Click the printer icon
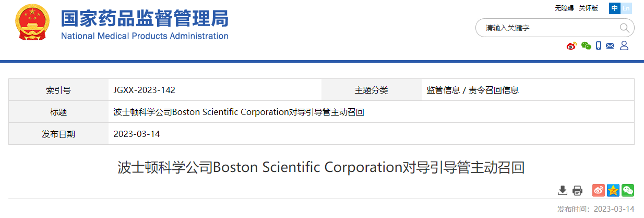644x218 pixels. 577,190
